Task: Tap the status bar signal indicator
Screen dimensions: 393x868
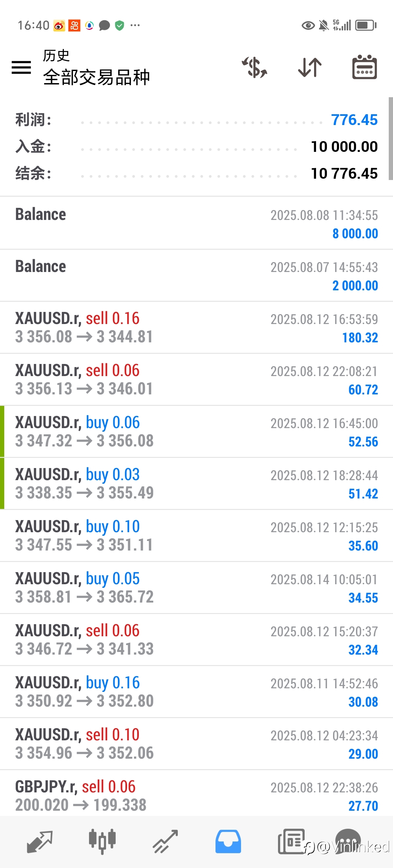Action: pyautogui.click(x=342, y=25)
